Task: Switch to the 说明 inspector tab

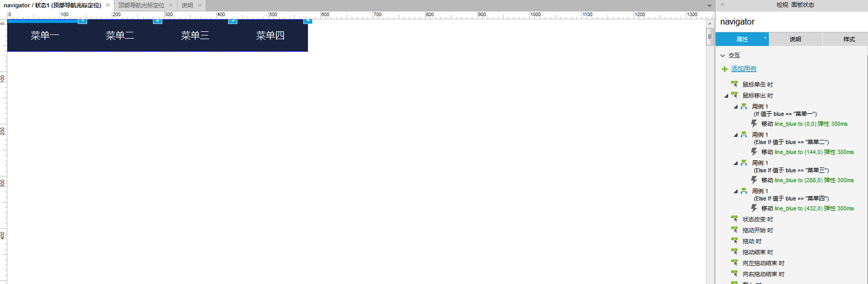Action: 795,39
